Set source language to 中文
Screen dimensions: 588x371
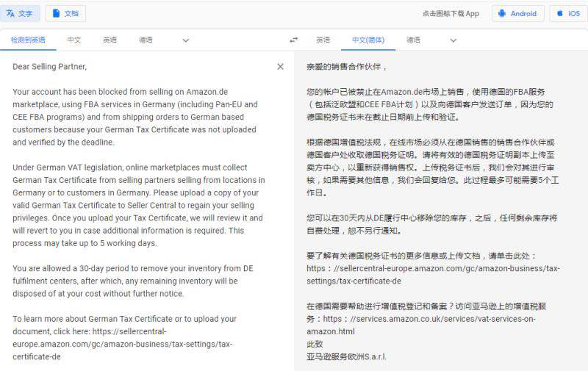[x=74, y=40]
